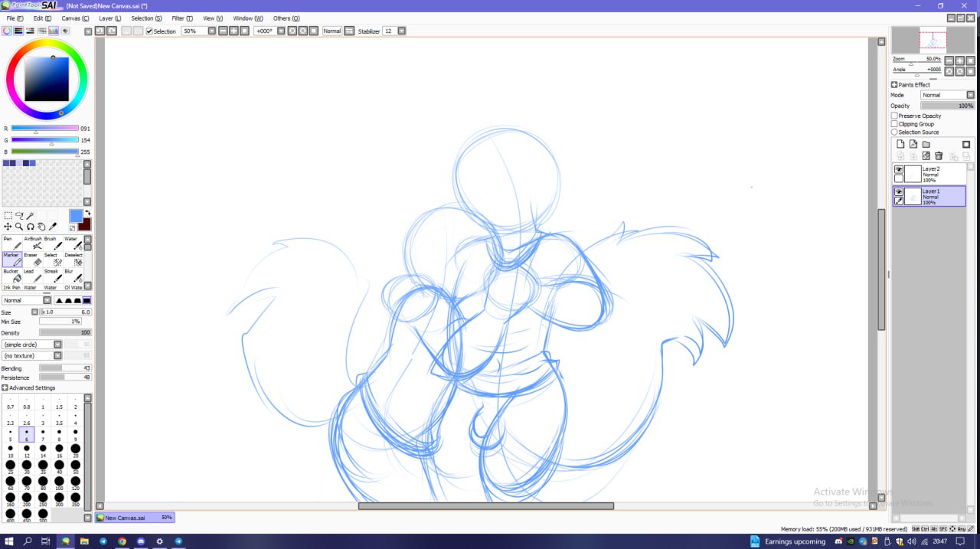980x549 pixels.
Task: Click the undo arrow in toolbar
Action: [100, 31]
